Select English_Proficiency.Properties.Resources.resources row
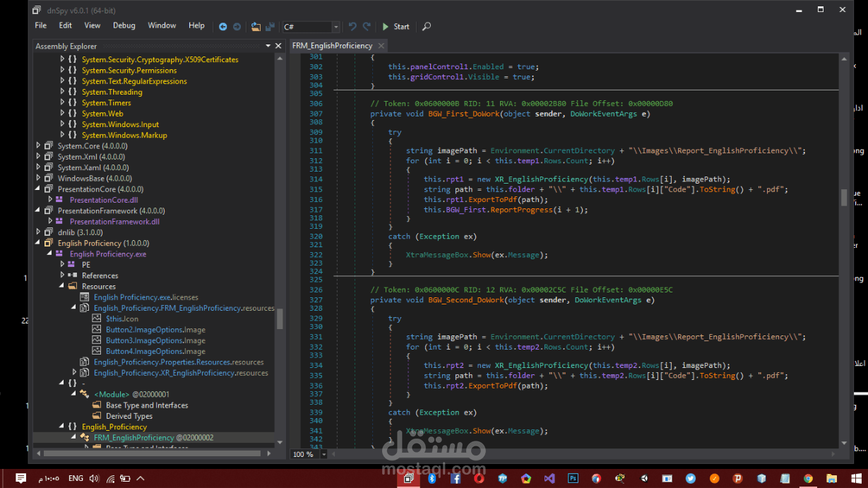The image size is (868, 488). pyautogui.click(x=179, y=362)
